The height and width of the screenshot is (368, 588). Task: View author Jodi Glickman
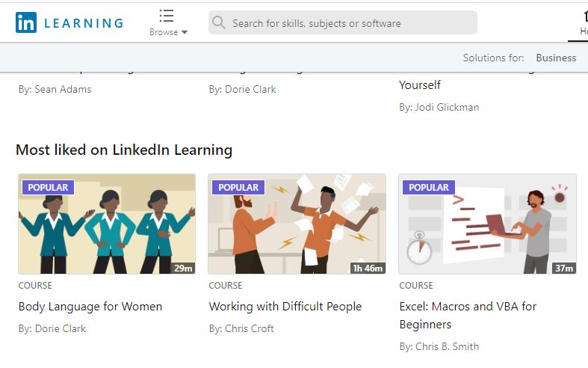447,108
